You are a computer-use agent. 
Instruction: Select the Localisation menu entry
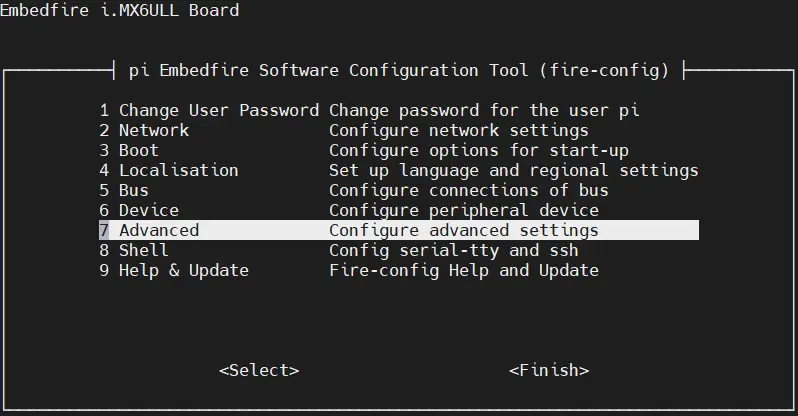pos(178,170)
